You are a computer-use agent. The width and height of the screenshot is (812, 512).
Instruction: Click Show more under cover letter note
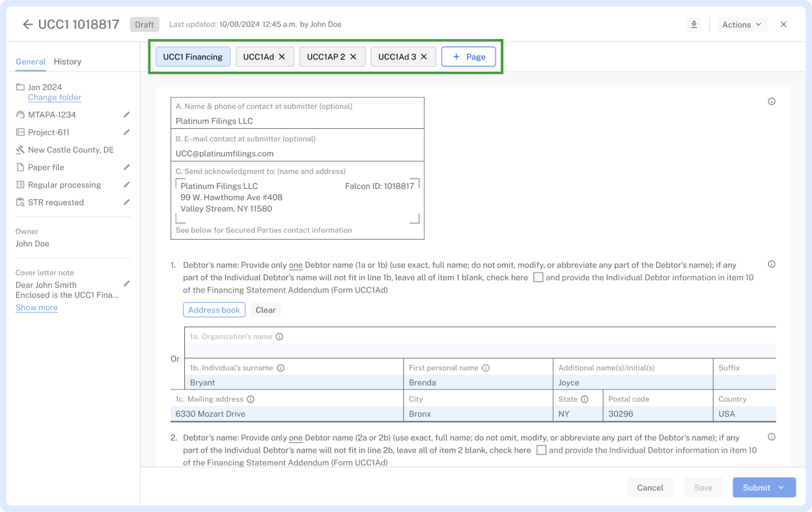pos(36,307)
